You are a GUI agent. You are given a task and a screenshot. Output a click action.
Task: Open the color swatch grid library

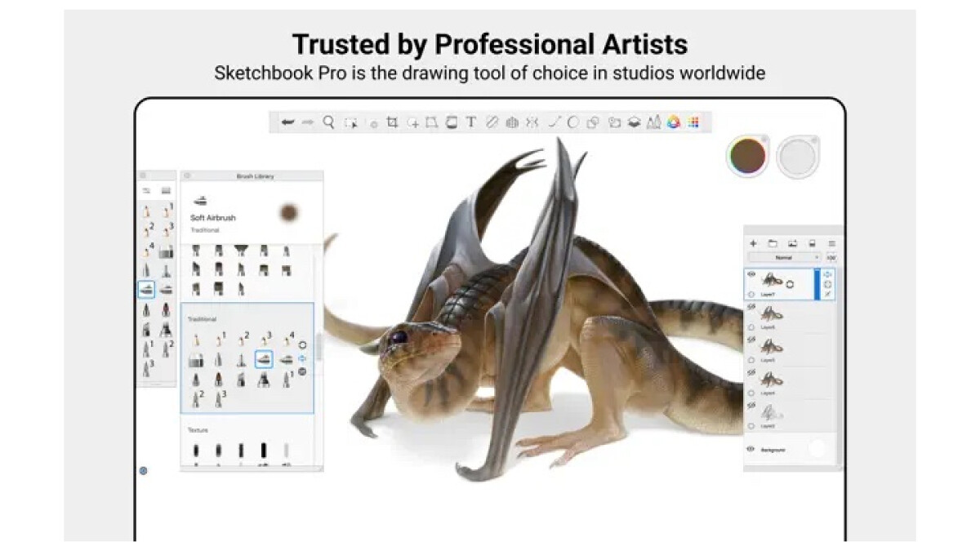click(693, 122)
